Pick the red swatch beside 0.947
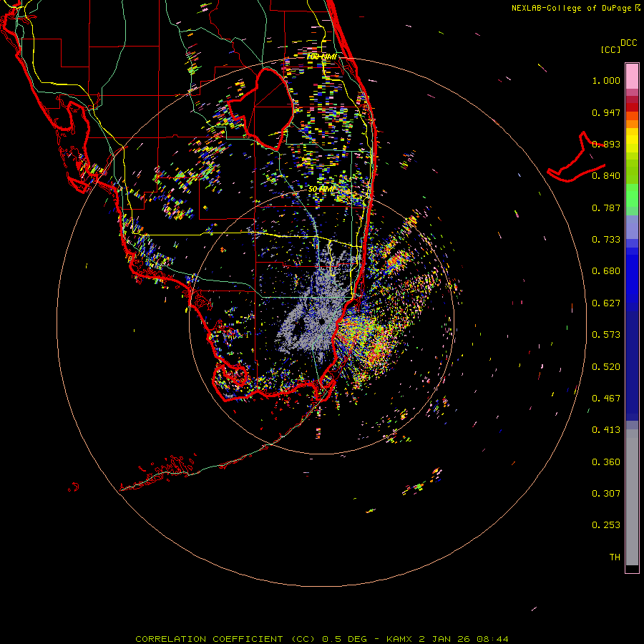The image size is (644, 644). [632, 107]
